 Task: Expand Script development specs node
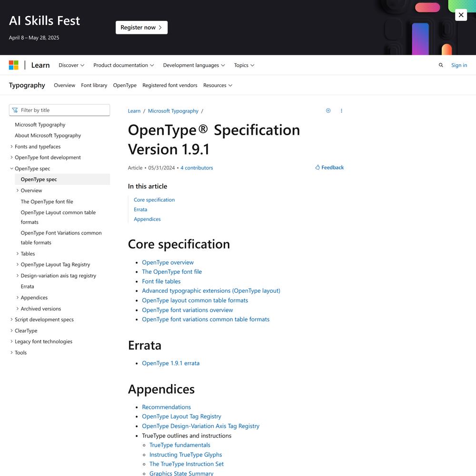[11, 319]
